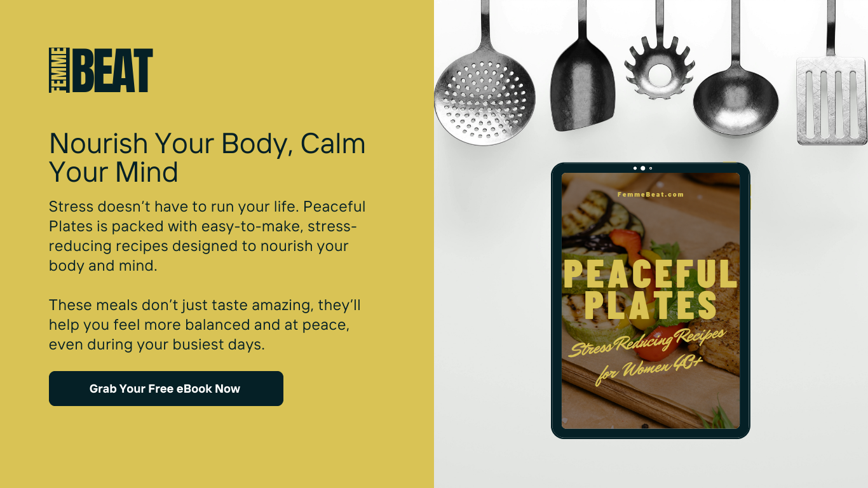Click the Grab Your Free eBook Now button

[166, 388]
